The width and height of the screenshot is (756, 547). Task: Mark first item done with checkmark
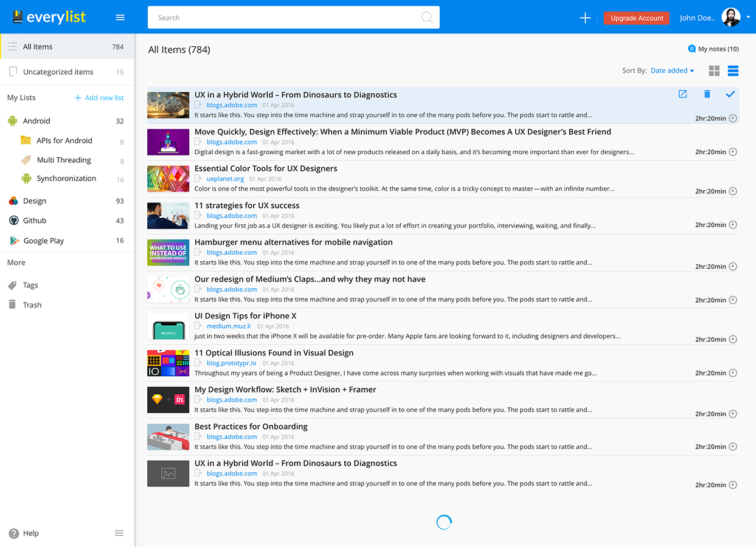[730, 94]
